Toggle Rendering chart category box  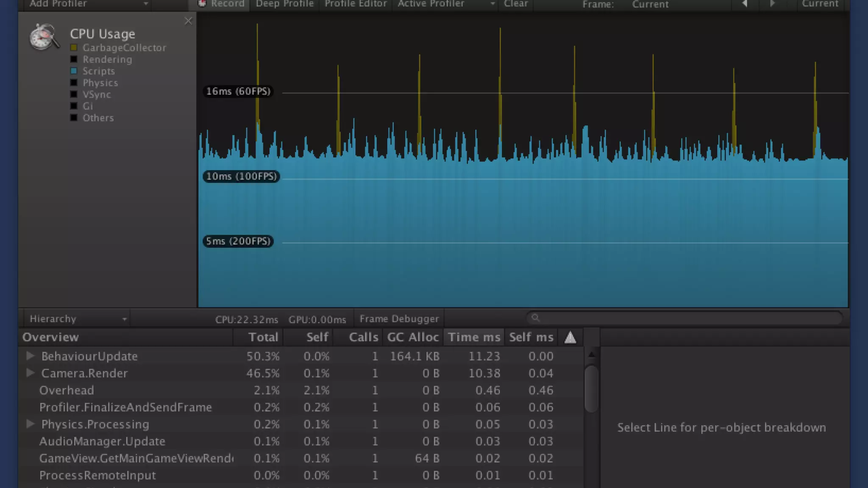74,59
